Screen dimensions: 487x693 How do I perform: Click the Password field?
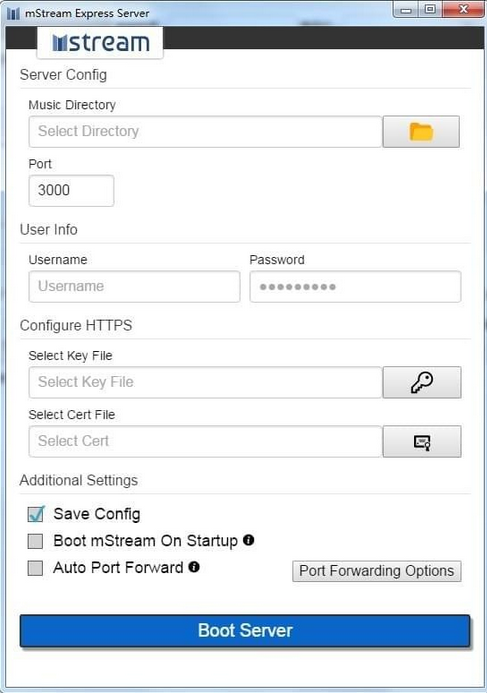355,286
